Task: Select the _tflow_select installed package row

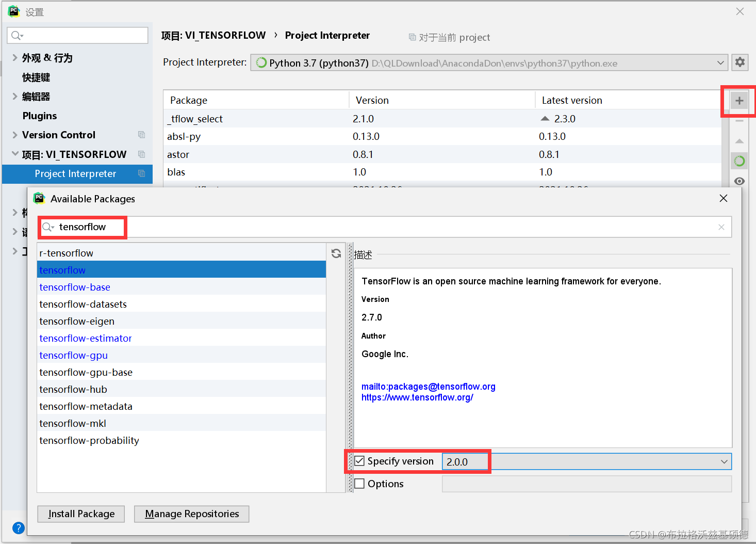Action: (x=442, y=119)
